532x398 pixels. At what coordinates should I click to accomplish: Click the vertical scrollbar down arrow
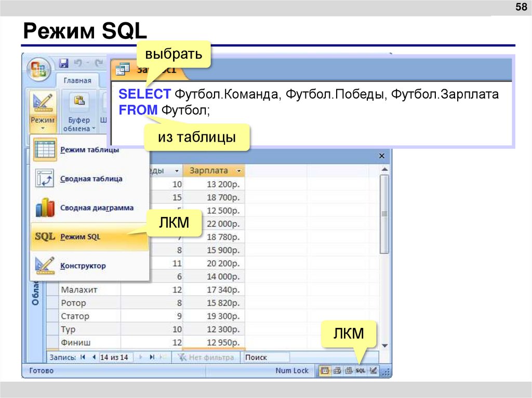[384, 345]
